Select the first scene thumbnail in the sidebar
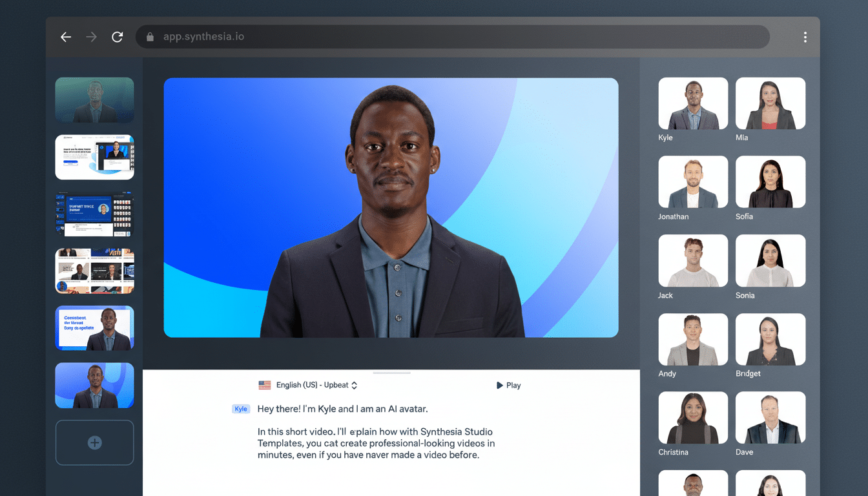 click(94, 100)
